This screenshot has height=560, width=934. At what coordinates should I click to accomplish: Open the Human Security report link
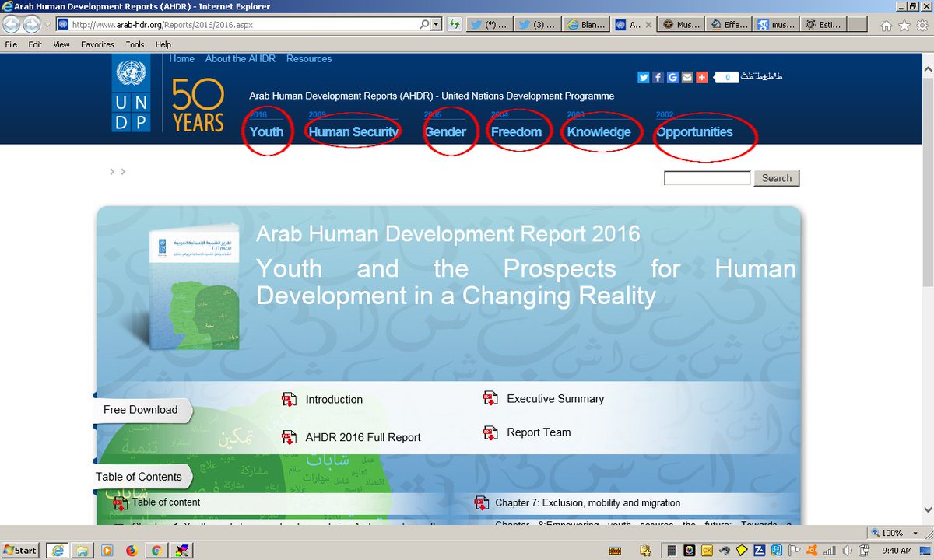pos(353,131)
